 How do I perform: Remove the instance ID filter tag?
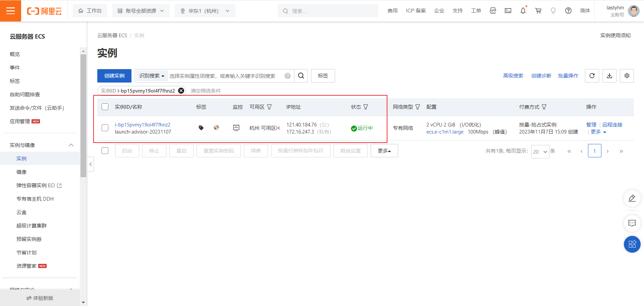point(181,91)
